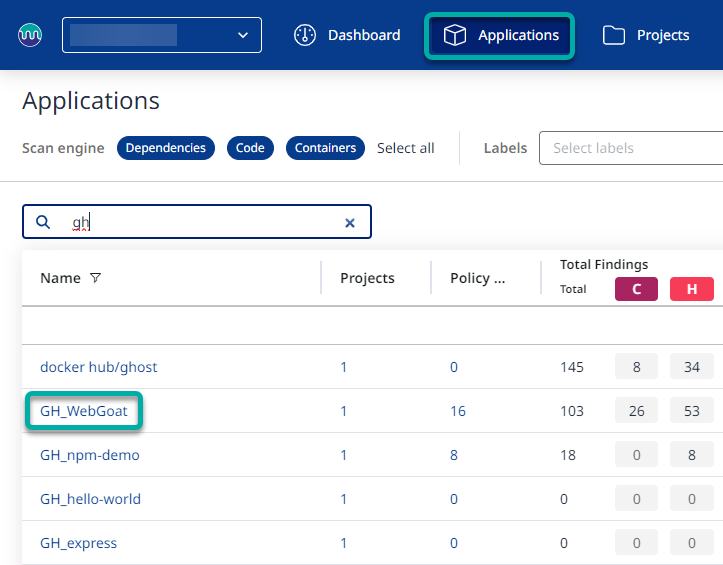Click the Mend logo icon
Viewport: 723px width, 565px height.
[x=30, y=35]
